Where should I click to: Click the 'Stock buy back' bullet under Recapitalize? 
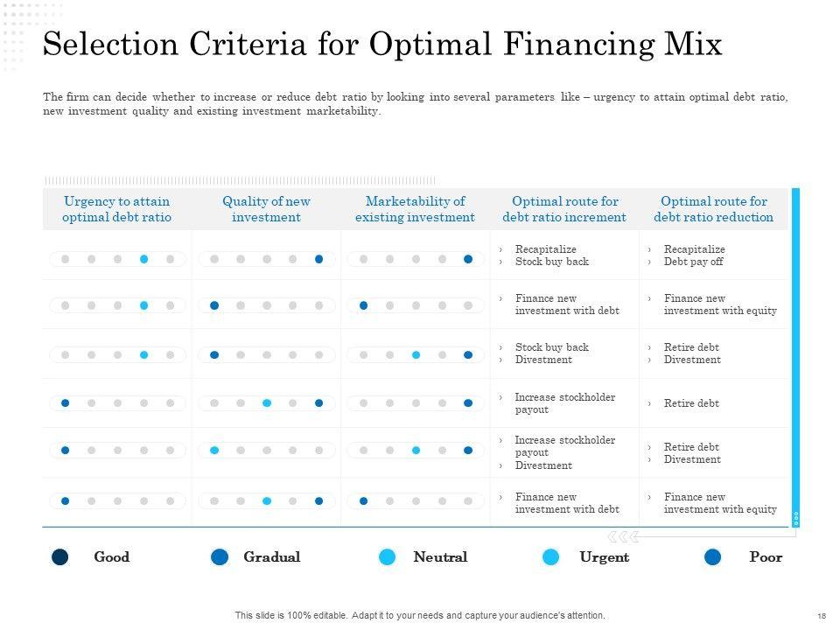[551, 262]
